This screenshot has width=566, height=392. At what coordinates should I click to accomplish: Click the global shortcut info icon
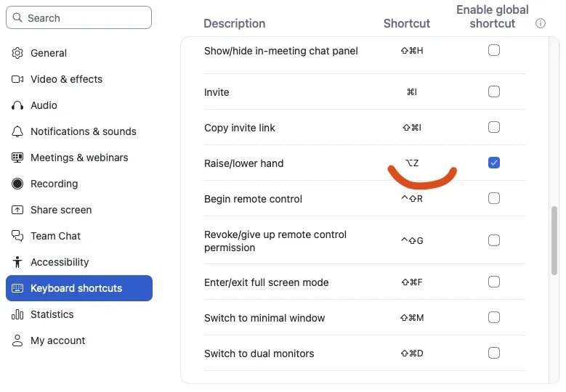tap(541, 23)
